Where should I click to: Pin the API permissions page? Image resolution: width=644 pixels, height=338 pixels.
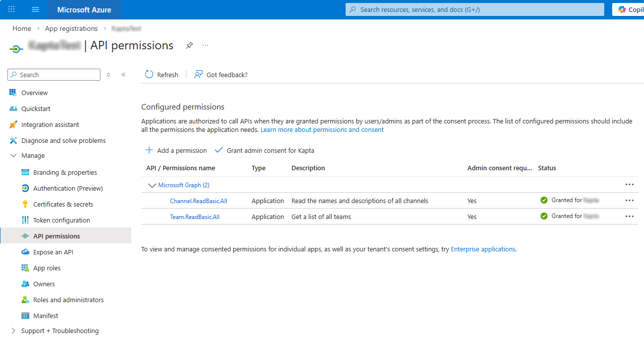(x=189, y=45)
